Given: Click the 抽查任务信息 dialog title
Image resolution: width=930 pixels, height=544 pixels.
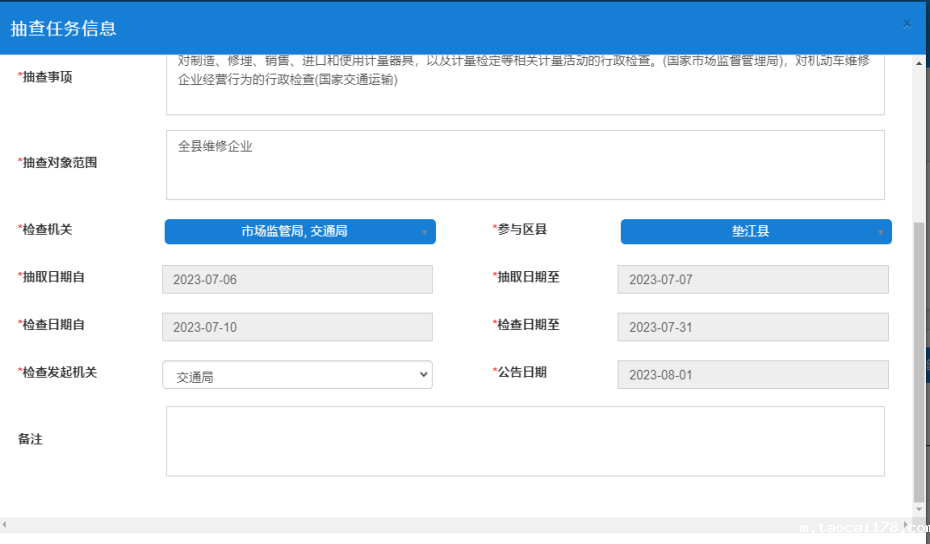Looking at the screenshot, I should 64,28.
